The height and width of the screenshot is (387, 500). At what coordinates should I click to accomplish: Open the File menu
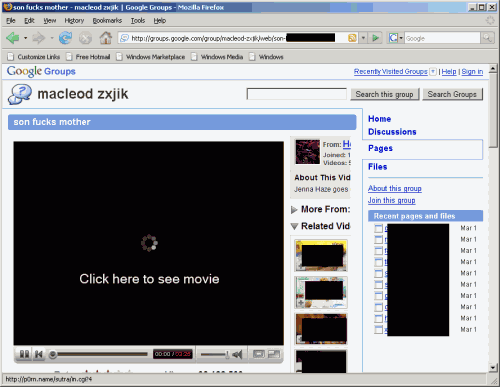(11, 21)
